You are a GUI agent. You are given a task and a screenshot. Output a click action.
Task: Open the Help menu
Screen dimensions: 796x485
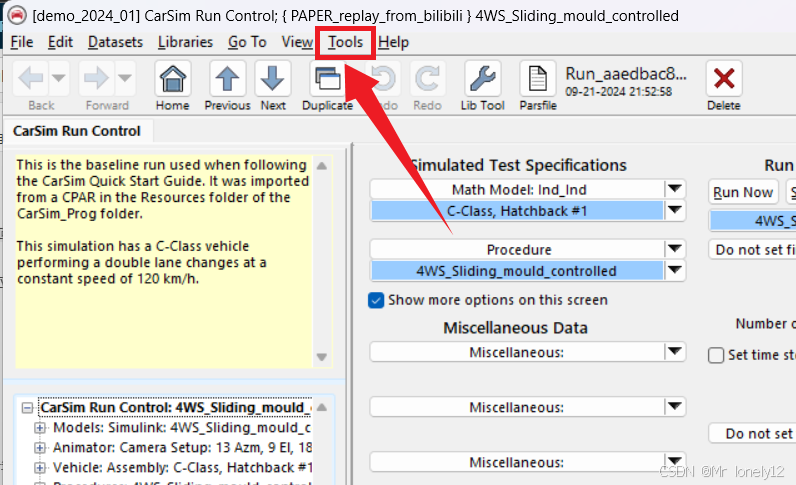[393, 42]
